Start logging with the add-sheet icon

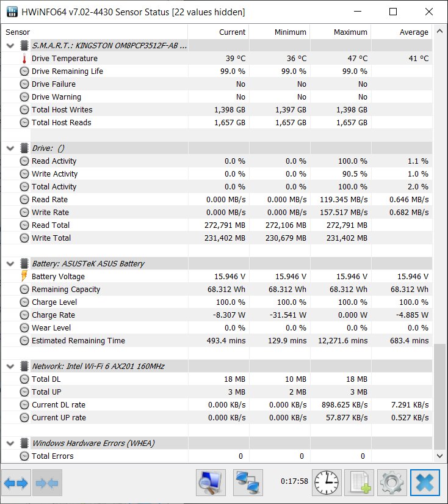(359, 483)
